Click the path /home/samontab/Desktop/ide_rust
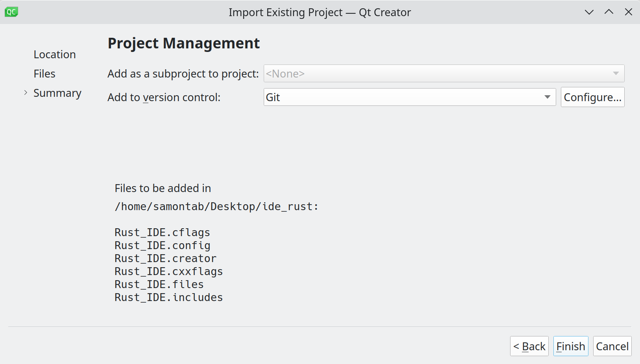Image resolution: width=640 pixels, height=364 pixels. pos(216,206)
